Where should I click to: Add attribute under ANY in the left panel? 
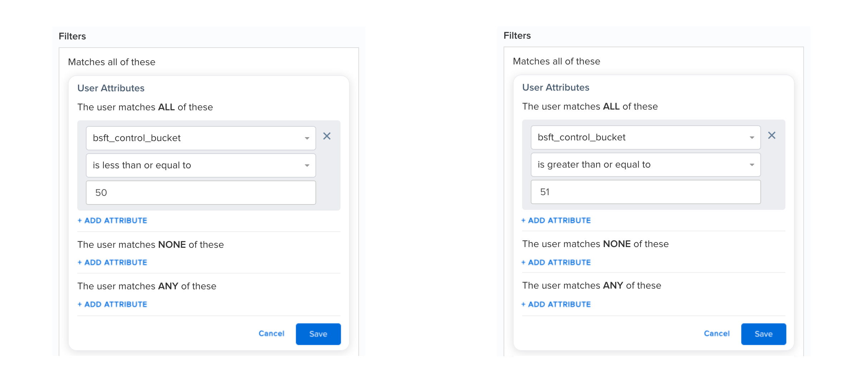[x=112, y=304]
